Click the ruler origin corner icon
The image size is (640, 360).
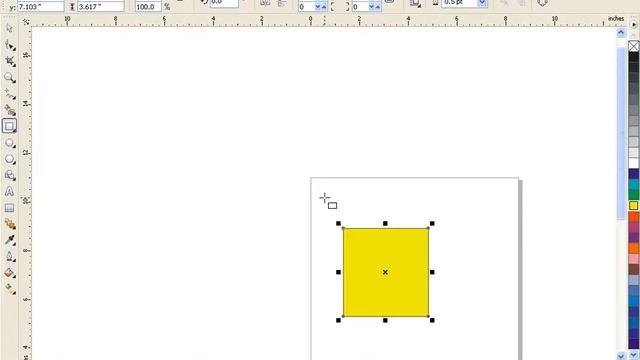pyautogui.click(x=26, y=22)
